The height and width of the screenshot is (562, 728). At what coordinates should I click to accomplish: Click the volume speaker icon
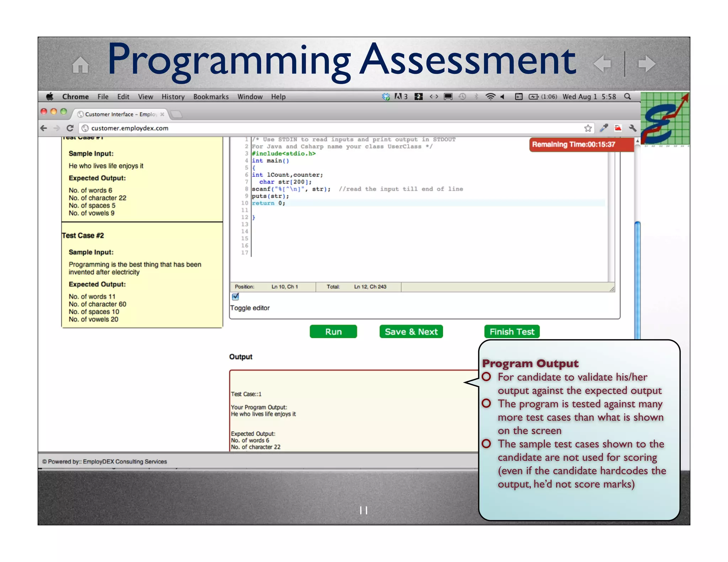coord(503,97)
